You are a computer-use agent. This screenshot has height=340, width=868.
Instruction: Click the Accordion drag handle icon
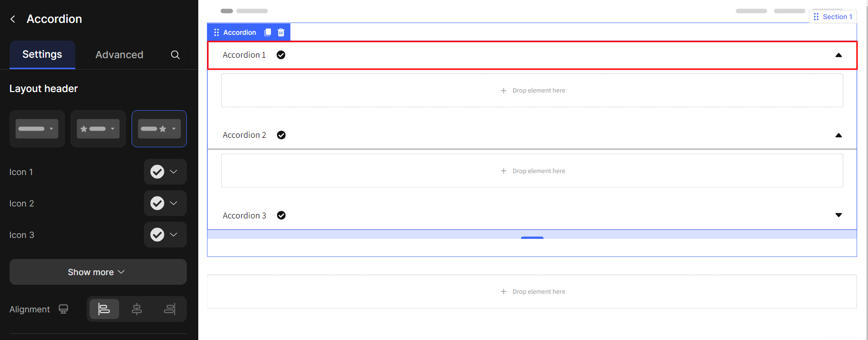pos(216,32)
